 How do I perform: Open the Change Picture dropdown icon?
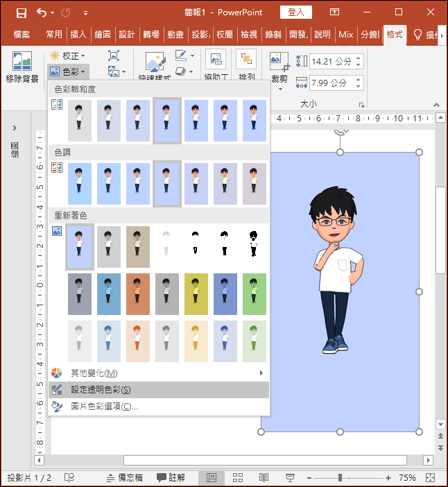pos(117,71)
